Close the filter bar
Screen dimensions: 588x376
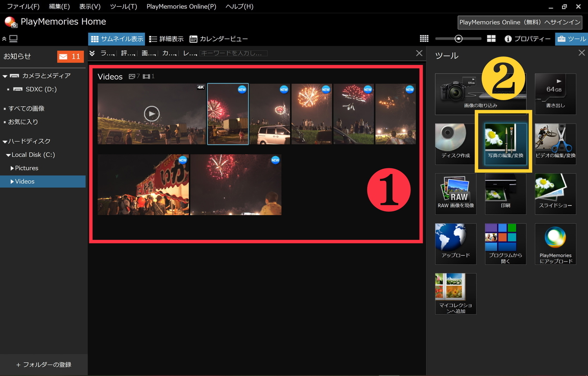coord(419,53)
